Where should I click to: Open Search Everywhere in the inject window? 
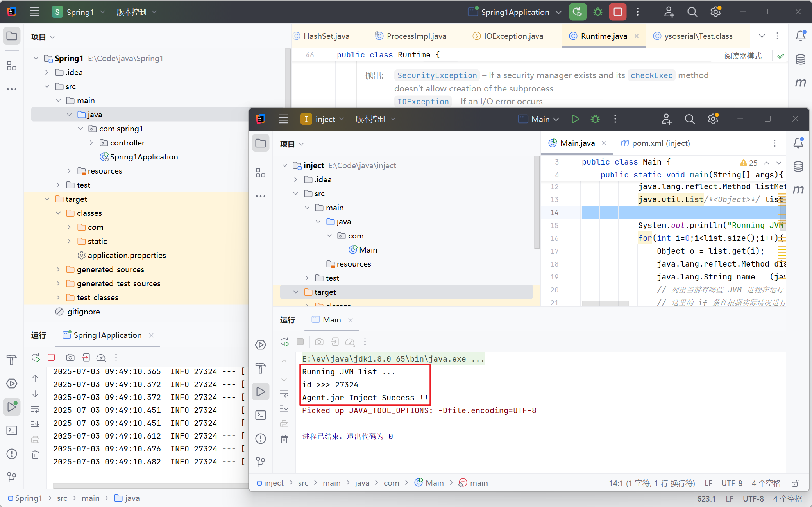[690, 119]
